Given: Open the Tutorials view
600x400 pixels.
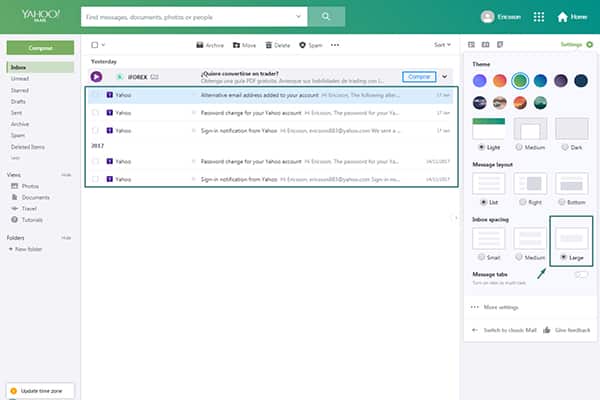Looking at the screenshot, I should [x=27, y=220].
